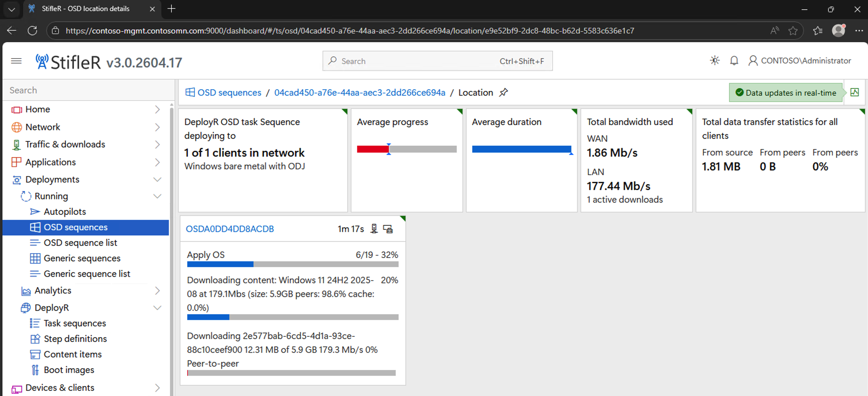Image resolution: width=868 pixels, height=396 pixels.
Task: Open notifications via the bell icon
Action: [734, 61]
